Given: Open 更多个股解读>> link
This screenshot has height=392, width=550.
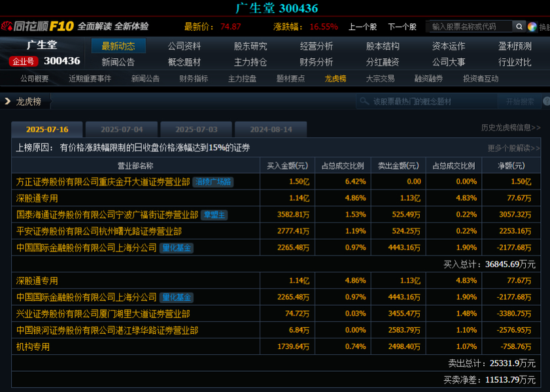Looking at the screenshot, I should pos(513,148).
